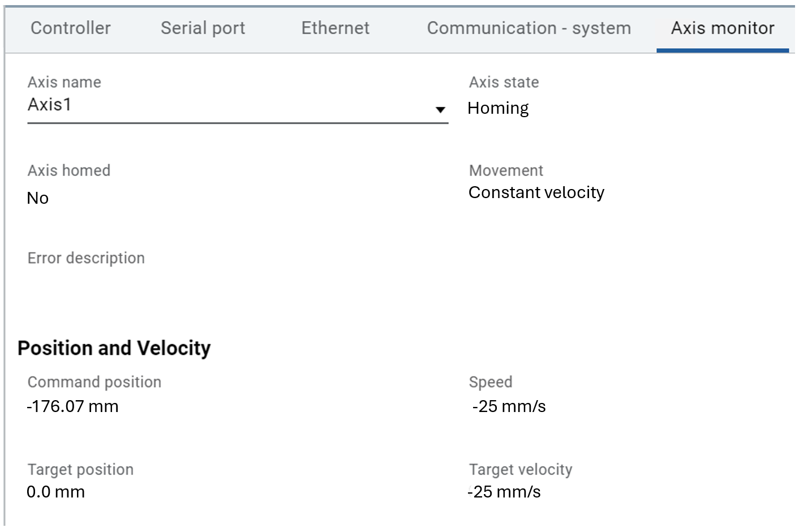The width and height of the screenshot is (799, 532).
Task: Click the Homing axis state value
Action: 498,108
